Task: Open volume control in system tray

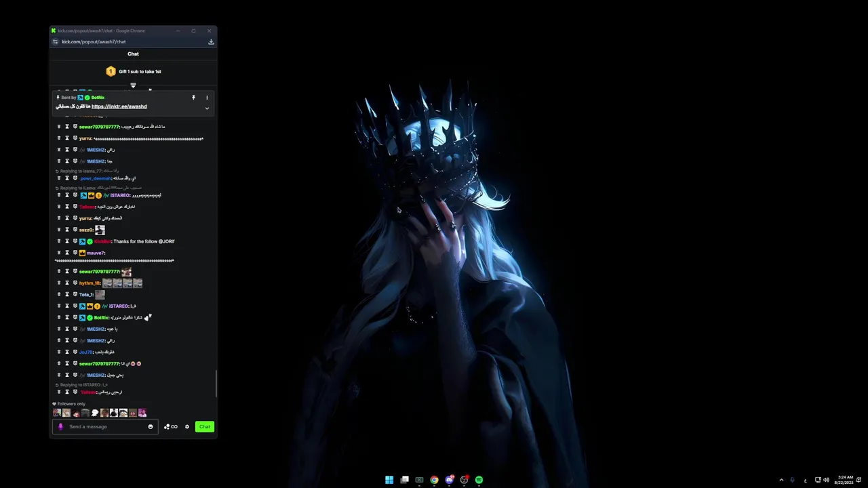Action: pyautogui.click(x=826, y=480)
